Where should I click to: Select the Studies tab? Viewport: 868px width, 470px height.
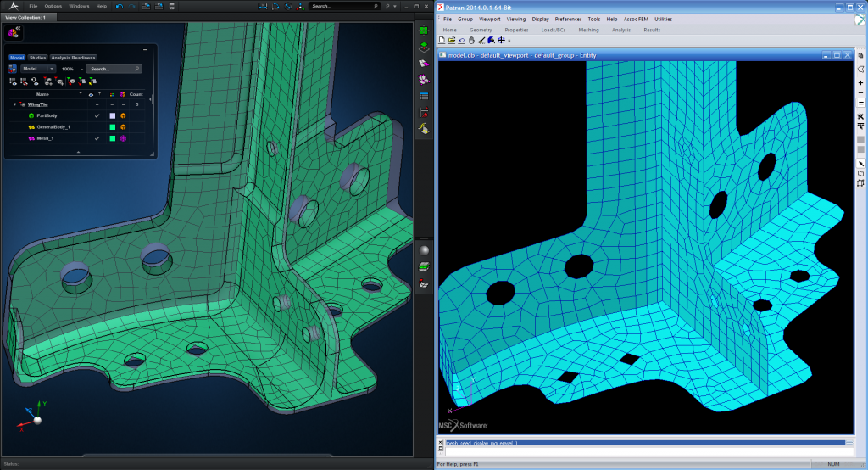[37, 58]
